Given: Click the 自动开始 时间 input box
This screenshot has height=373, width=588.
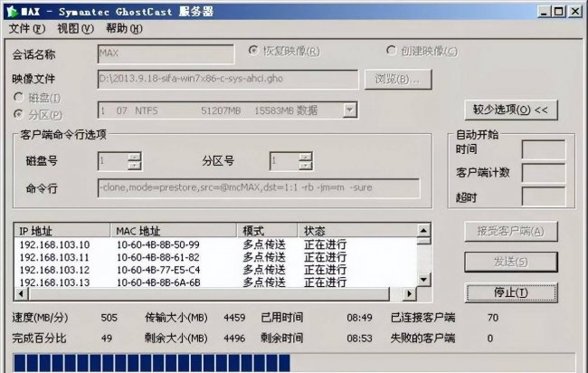Looking at the screenshot, I should (544, 149).
